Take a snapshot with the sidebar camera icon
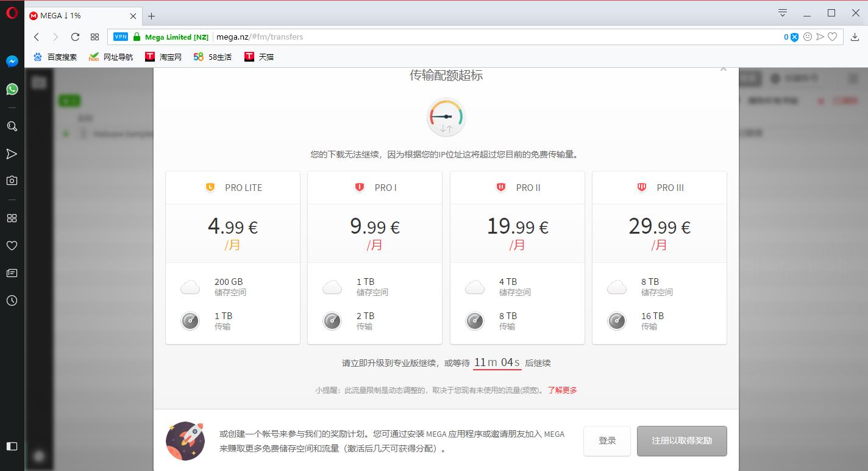The width and height of the screenshot is (868, 471). click(12, 181)
